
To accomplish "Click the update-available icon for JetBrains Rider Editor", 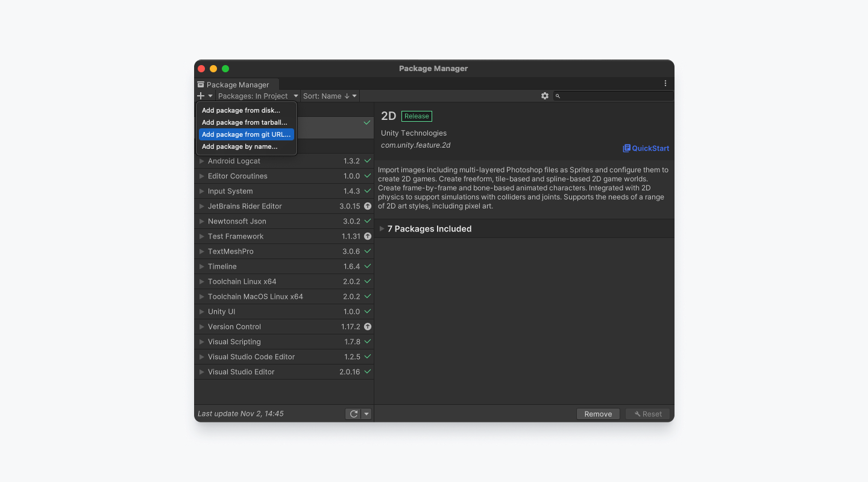I will [x=368, y=206].
